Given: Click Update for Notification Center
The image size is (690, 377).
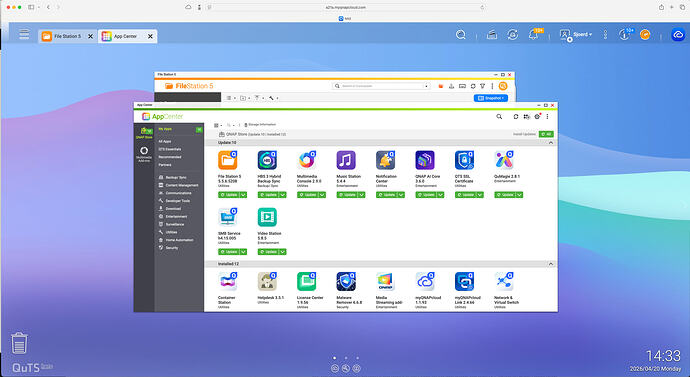Looking at the screenshot, I should click(386, 195).
